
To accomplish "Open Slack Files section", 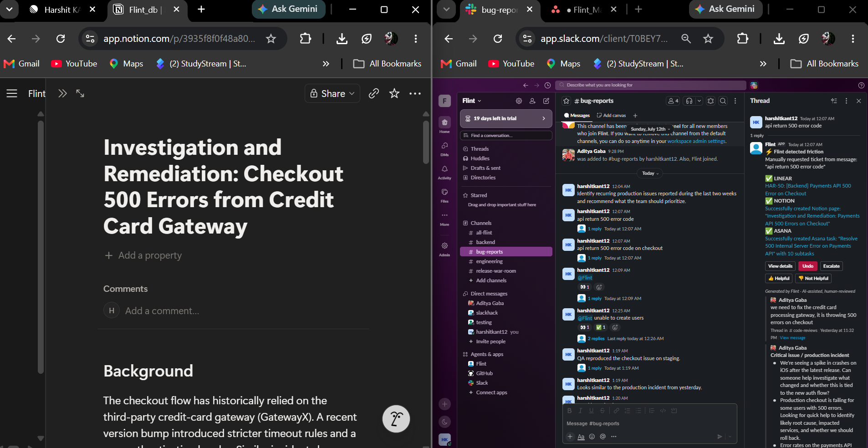I will 444,196.
